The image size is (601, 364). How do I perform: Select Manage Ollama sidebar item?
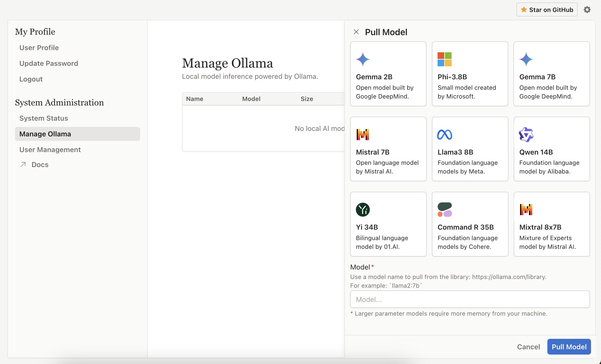coord(77,134)
